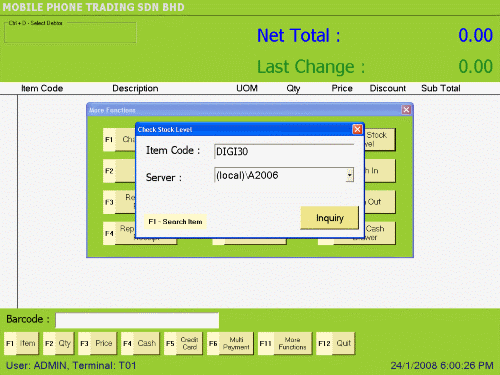This screenshot has height=375, width=500.
Task: Click the F12 Quit button
Action: pyautogui.click(x=335, y=343)
